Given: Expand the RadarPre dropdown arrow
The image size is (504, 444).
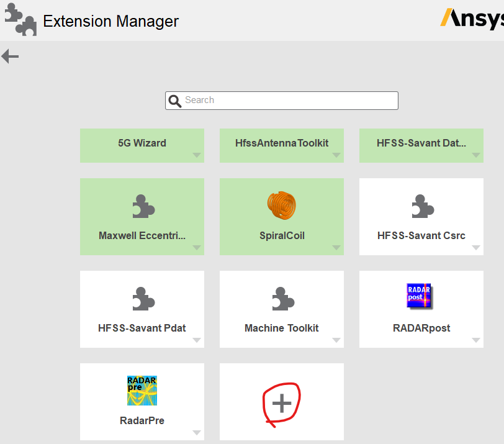Looking at the screenshot, I should pos(197,433).
